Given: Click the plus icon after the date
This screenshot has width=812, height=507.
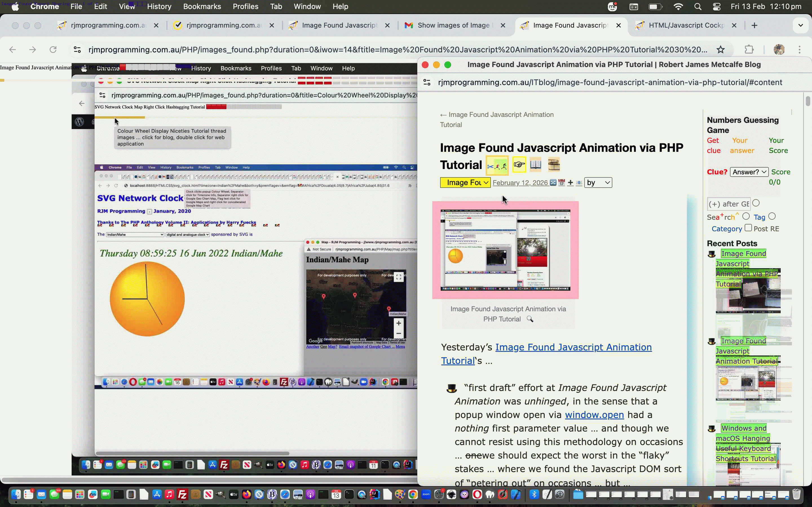Looking at the screenshot, I should coord(570,183).
